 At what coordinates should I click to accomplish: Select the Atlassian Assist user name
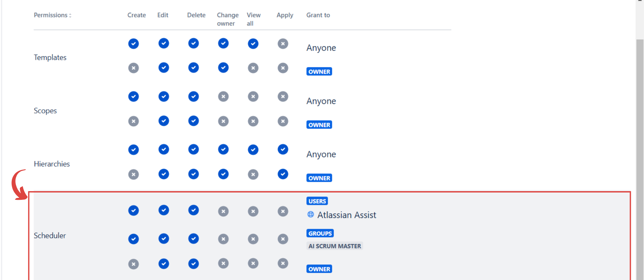point(347,215)
